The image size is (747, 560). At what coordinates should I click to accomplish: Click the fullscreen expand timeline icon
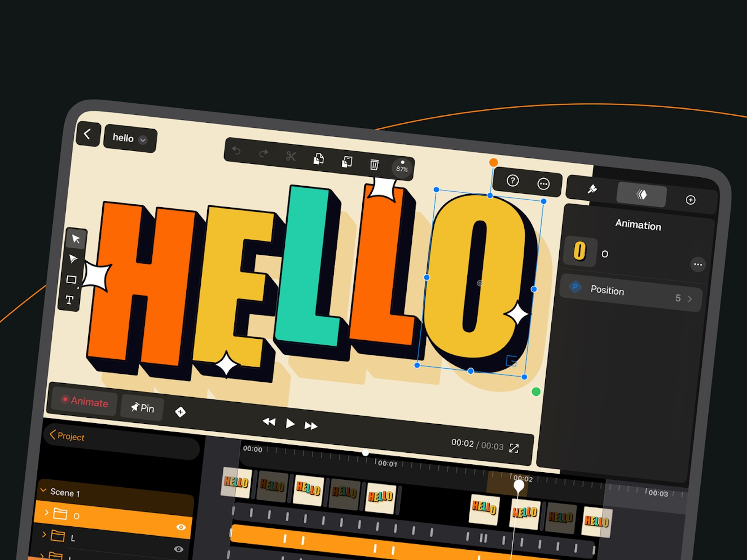pyautogui.click(x=514, y=448)
